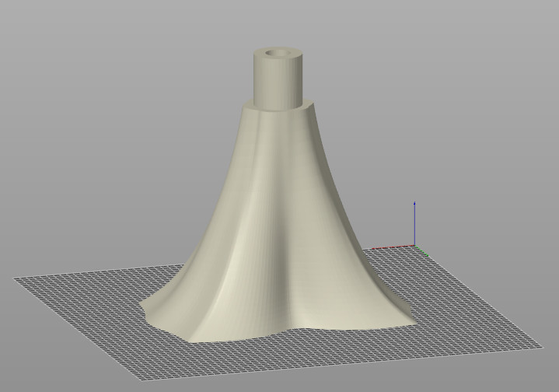
Task: Click the blue Z axis line
Action: [414, 226]
